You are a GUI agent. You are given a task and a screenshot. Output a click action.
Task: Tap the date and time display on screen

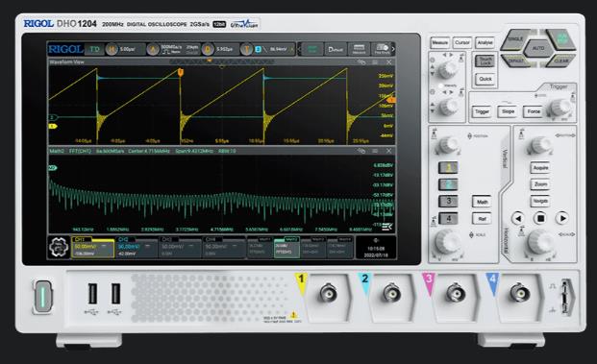click(376, 248)
